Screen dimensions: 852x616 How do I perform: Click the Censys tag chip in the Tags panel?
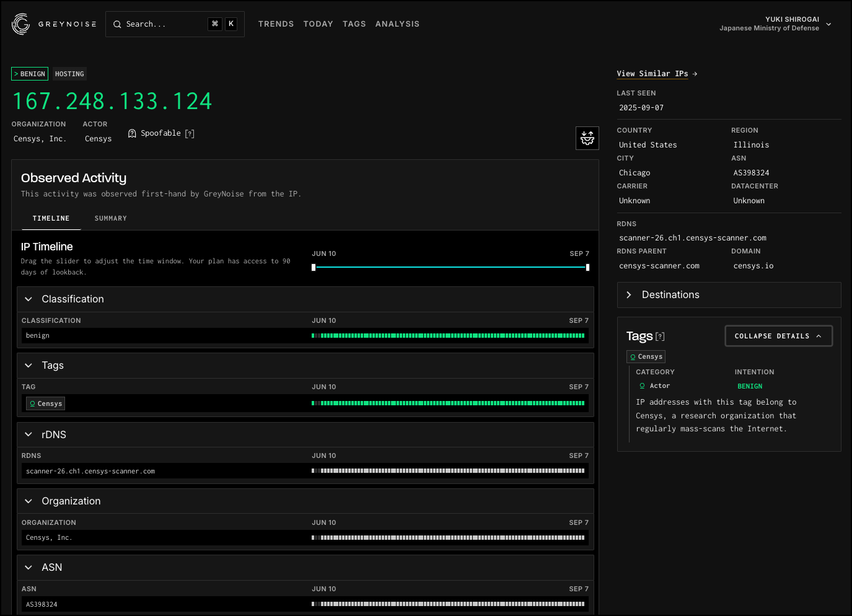coord(646,357)
